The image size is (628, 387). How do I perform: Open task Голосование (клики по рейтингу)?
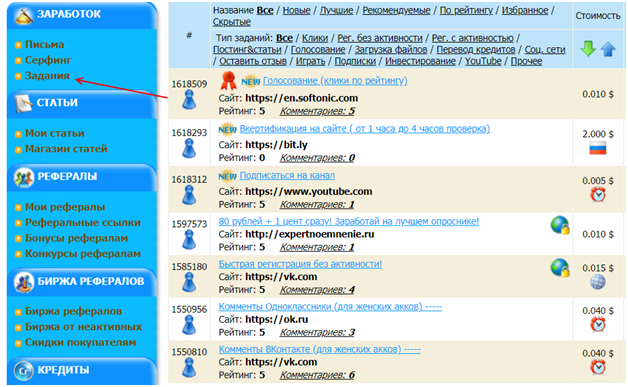point(335,81)
